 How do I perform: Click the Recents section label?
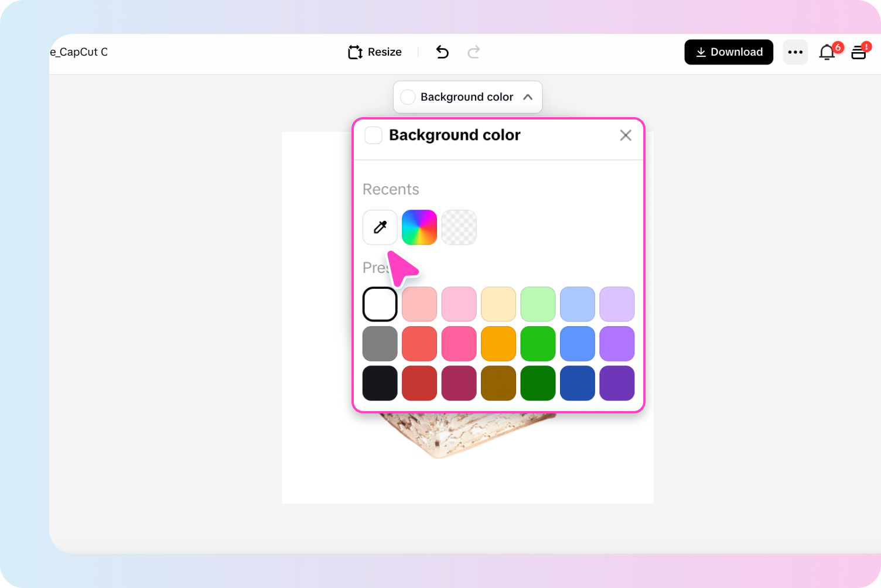click(391, 189)
